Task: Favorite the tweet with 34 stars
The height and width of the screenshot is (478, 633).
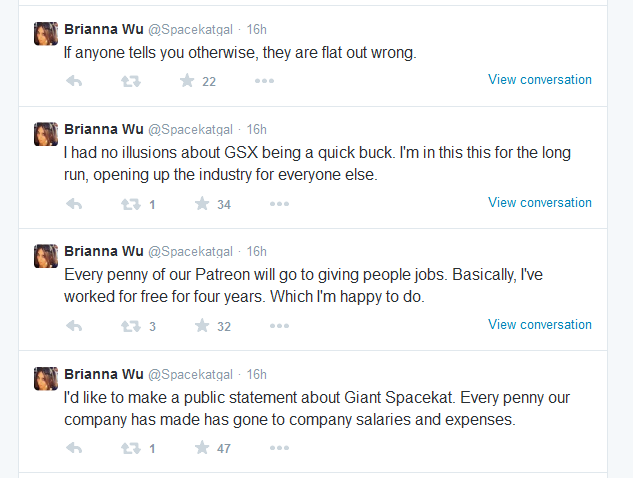Action: 202,203
